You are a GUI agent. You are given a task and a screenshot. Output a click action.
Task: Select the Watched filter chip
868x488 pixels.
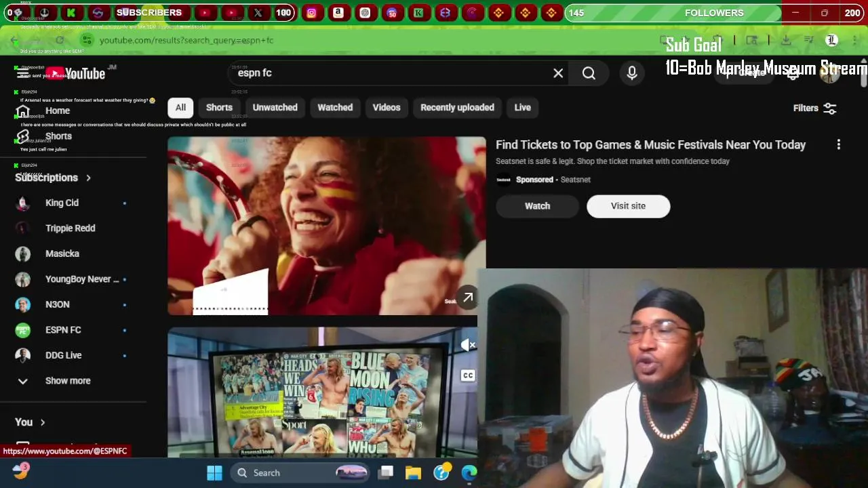point(335,107)
